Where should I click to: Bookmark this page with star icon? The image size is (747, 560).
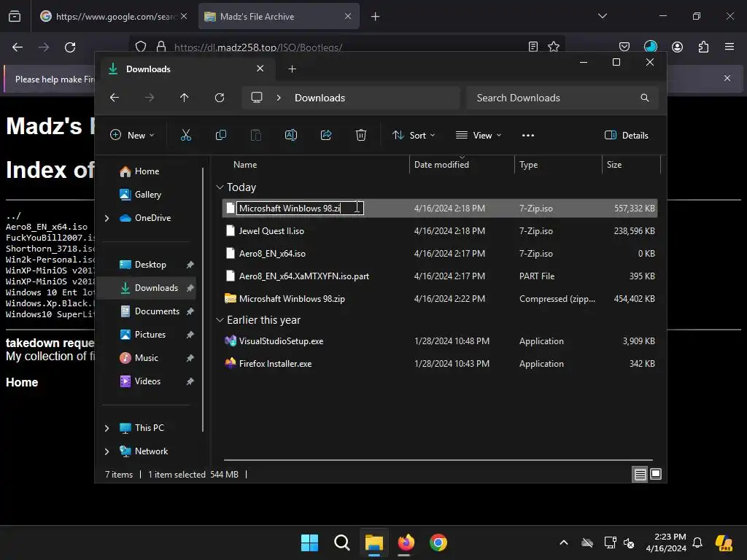(554, 47)
